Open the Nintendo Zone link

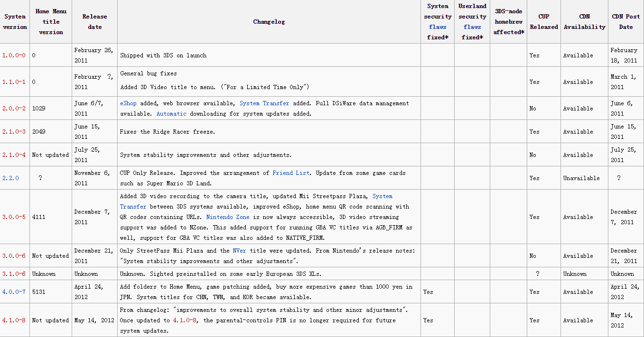pos(228,217)
